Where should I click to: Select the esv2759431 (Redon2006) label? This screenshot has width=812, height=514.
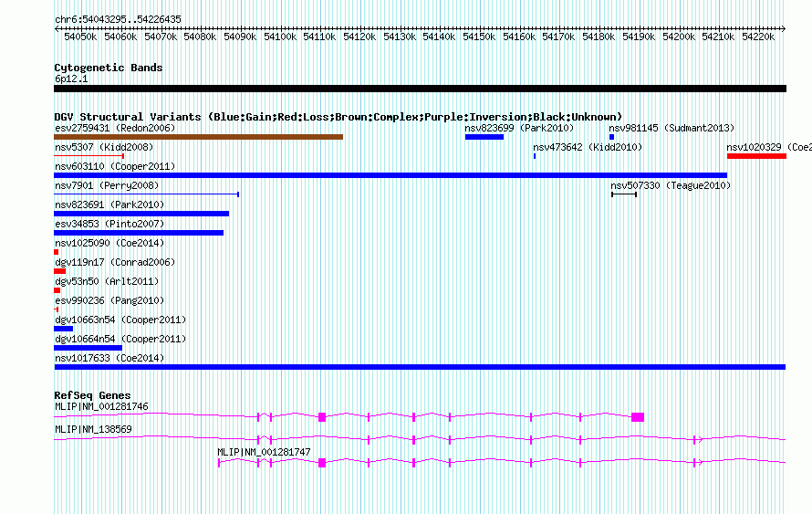(x=115, y=128)
